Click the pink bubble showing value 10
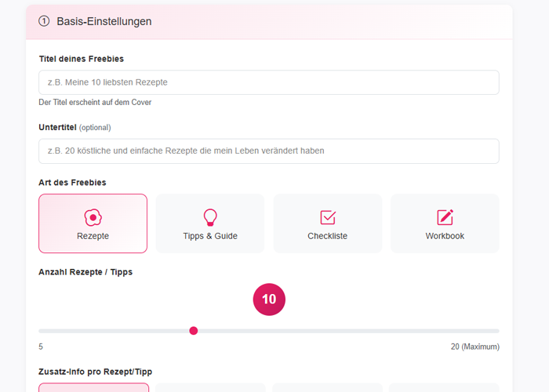The width and height of the screenshot is (549, 392). pos(269,299)
